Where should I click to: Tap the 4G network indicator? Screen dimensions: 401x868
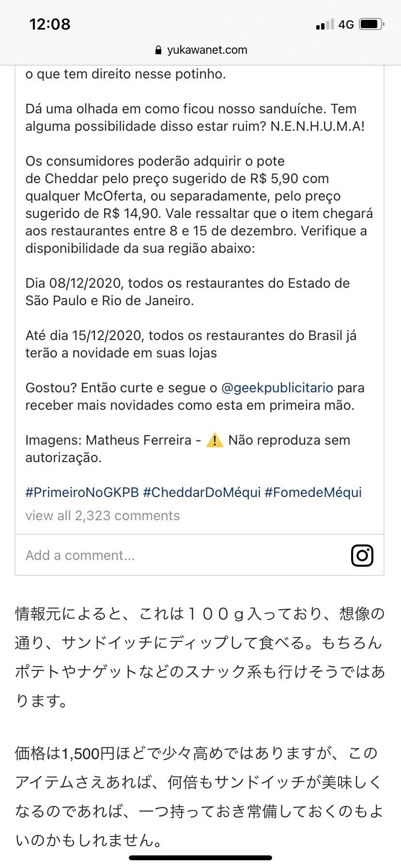pyautogui.click(x=346, y=24)
